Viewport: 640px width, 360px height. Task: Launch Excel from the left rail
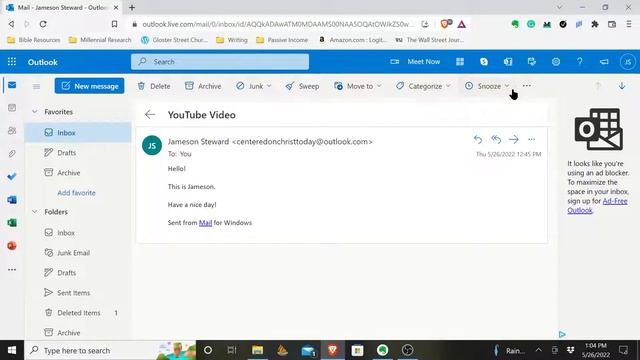click(x=12, y=223)
